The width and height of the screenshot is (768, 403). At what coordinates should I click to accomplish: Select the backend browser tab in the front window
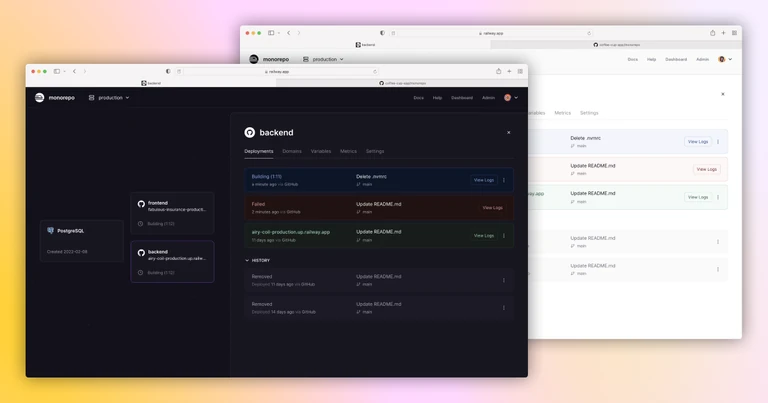click(x=151, y=83)
